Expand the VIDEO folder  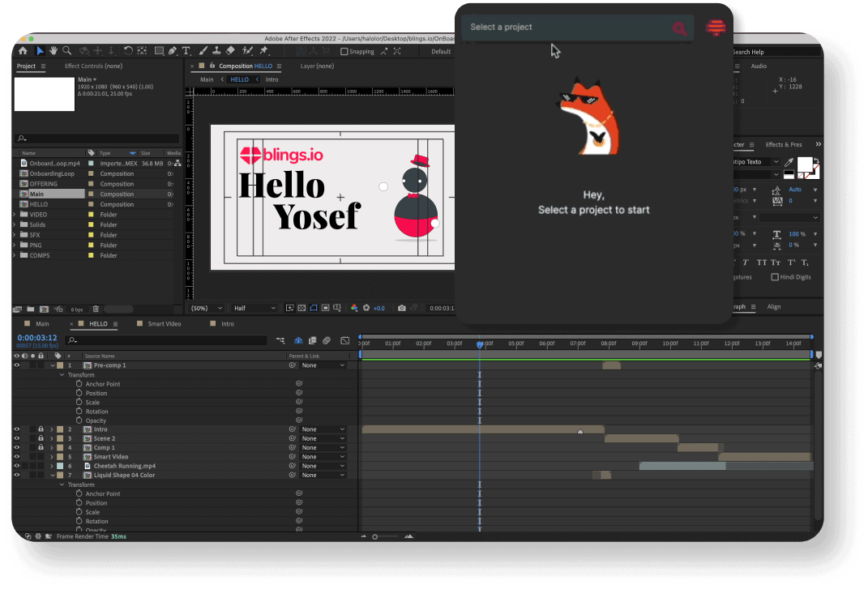point(15,214)
